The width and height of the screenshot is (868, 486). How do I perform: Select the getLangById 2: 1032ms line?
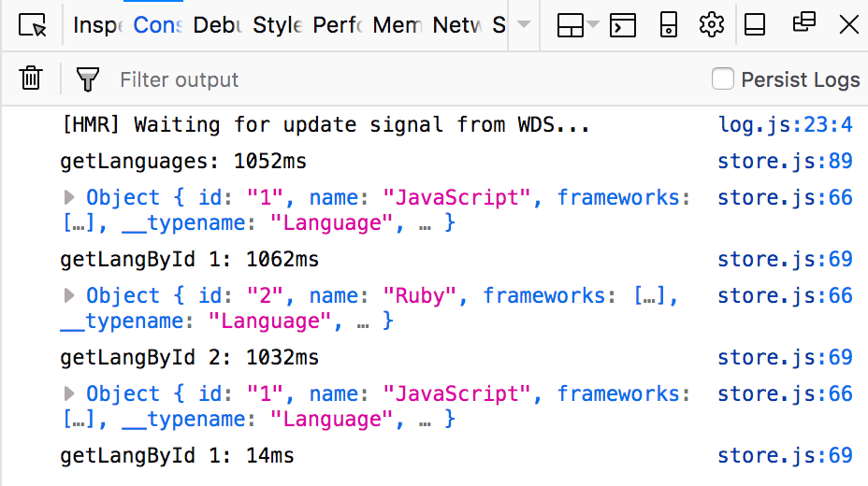(189, 358)
